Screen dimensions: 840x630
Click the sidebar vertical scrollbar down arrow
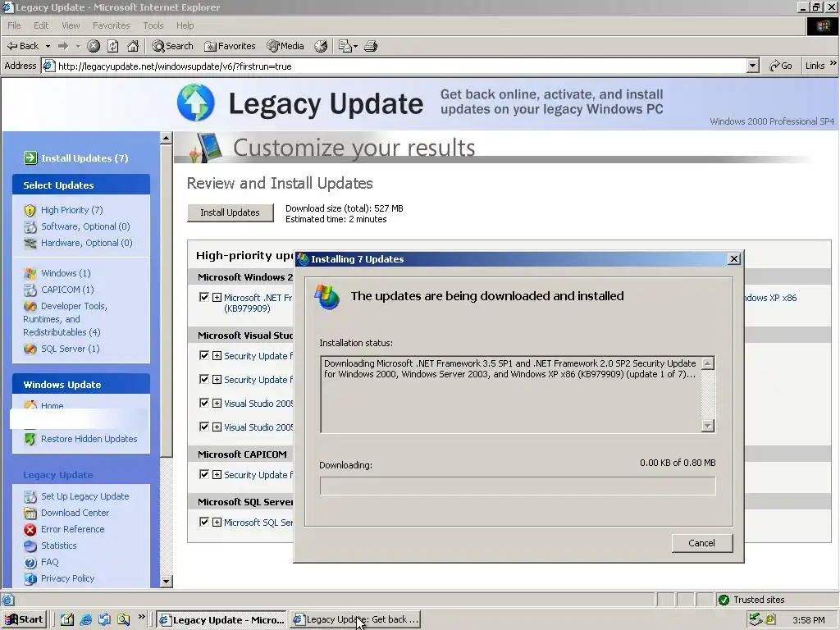tap(166, 582)
